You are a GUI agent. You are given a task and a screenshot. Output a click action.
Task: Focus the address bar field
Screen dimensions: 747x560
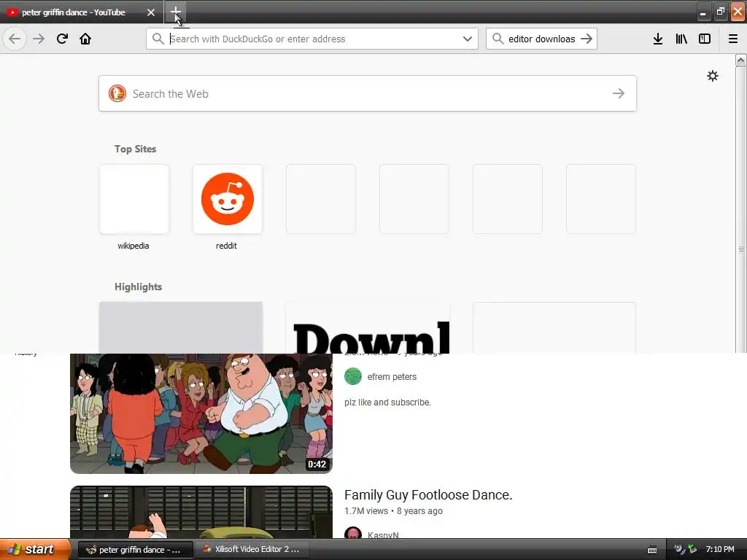pyautogui.click(x=312, y=39)
